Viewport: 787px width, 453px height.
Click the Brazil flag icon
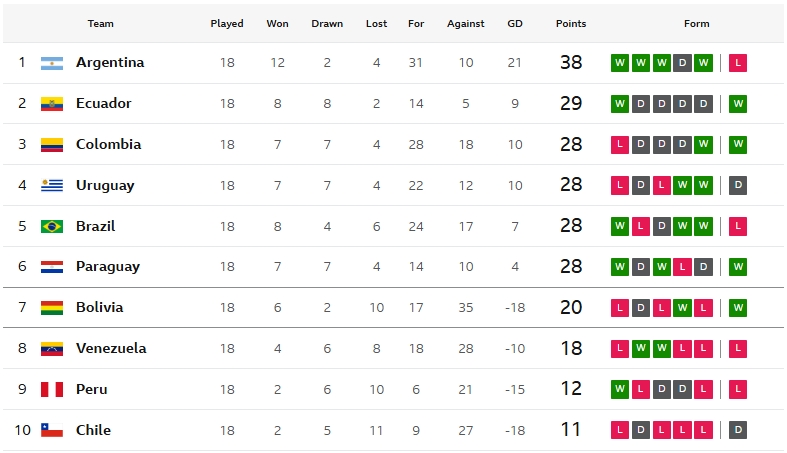click(52, 226)
